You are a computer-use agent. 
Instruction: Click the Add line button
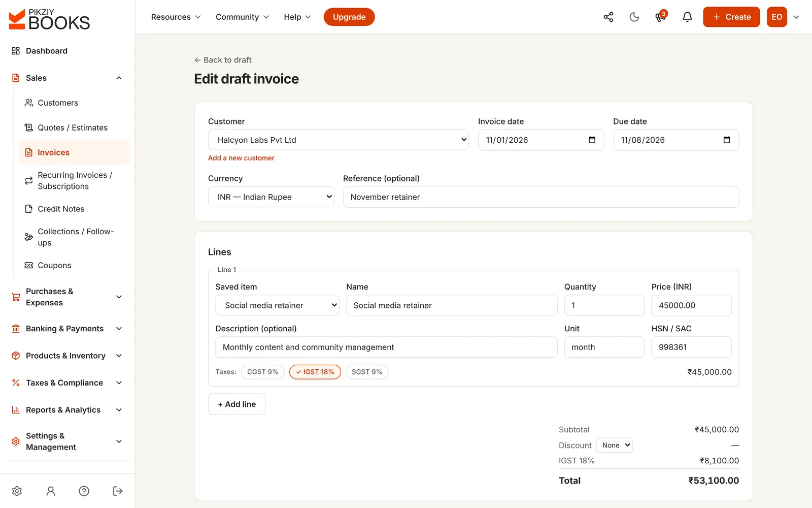236,404
